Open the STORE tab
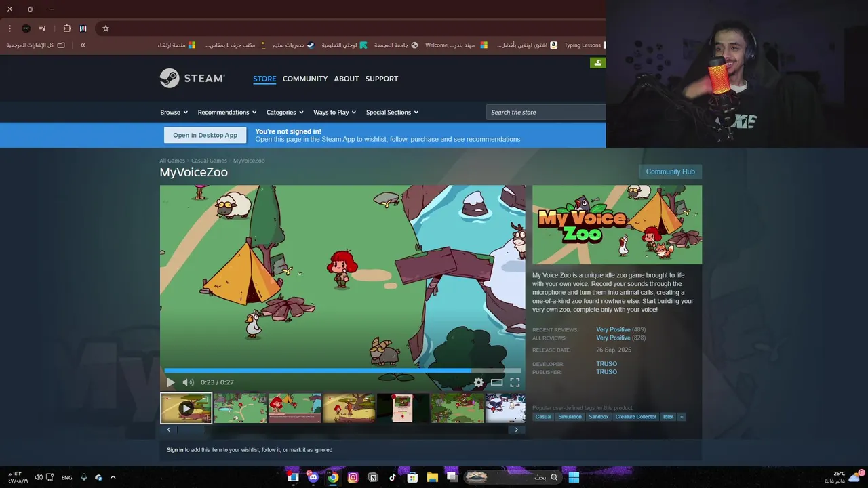The height and width of the screenshot is (488, 868). 264,79
